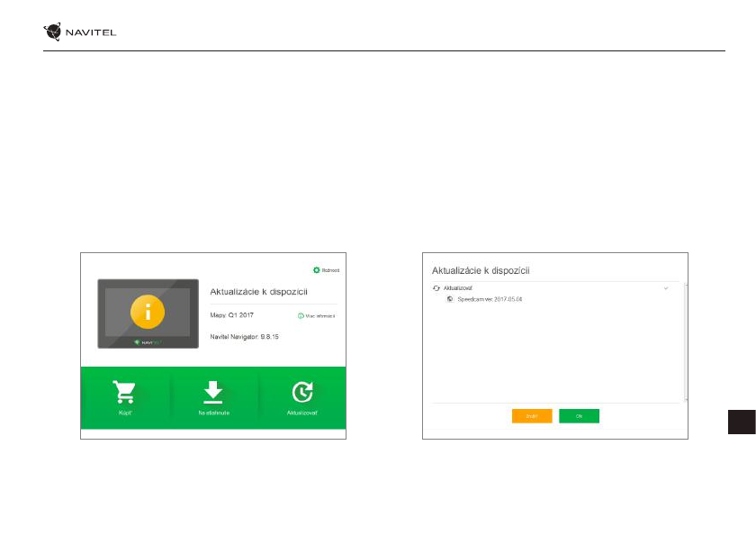Open the green gear settings icon
Image resolution: width=756 pixels, height=536 pixels.
pyautogui.click(x=316, y=270)
